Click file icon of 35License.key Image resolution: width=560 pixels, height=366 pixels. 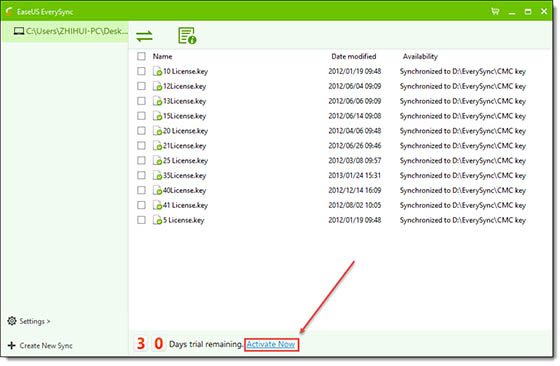[157, 175]
